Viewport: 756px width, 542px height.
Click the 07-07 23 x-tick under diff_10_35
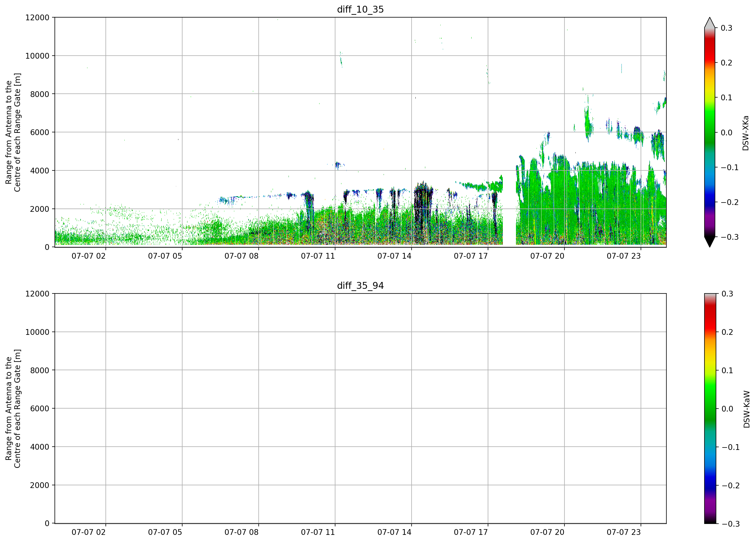click(x=624, y=256)
